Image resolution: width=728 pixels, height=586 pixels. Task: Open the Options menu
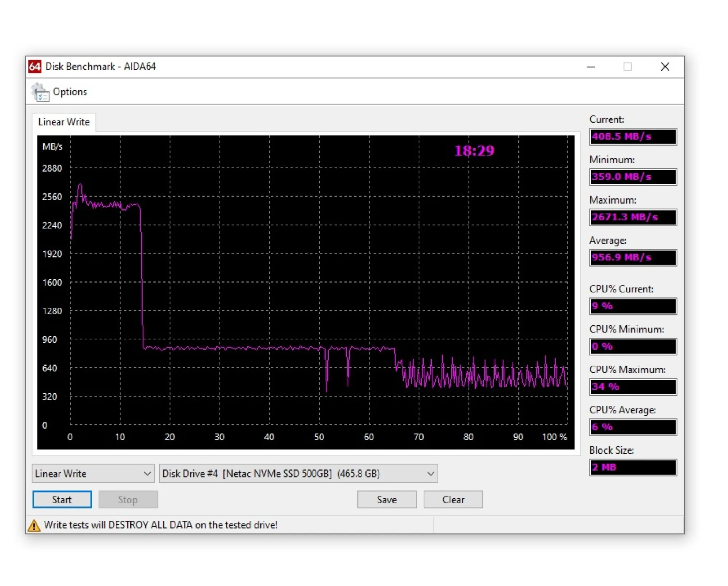70,92
